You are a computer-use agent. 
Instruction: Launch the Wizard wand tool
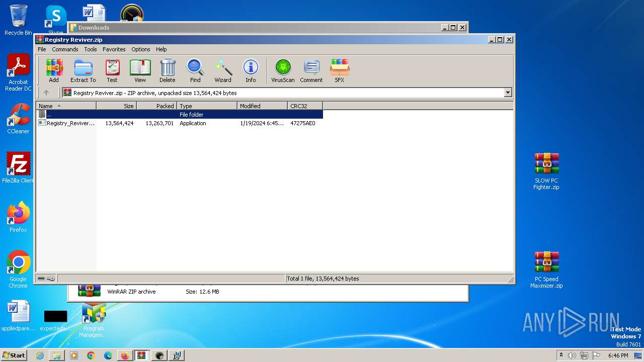click(x=223, y=70)
